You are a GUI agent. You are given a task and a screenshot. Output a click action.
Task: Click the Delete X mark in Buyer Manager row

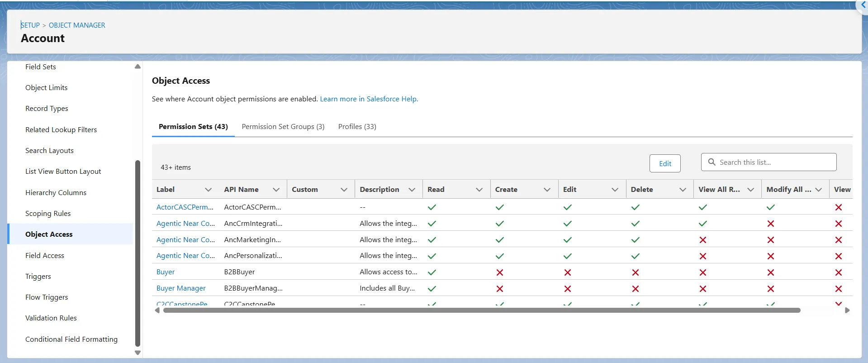pos(636,289)
